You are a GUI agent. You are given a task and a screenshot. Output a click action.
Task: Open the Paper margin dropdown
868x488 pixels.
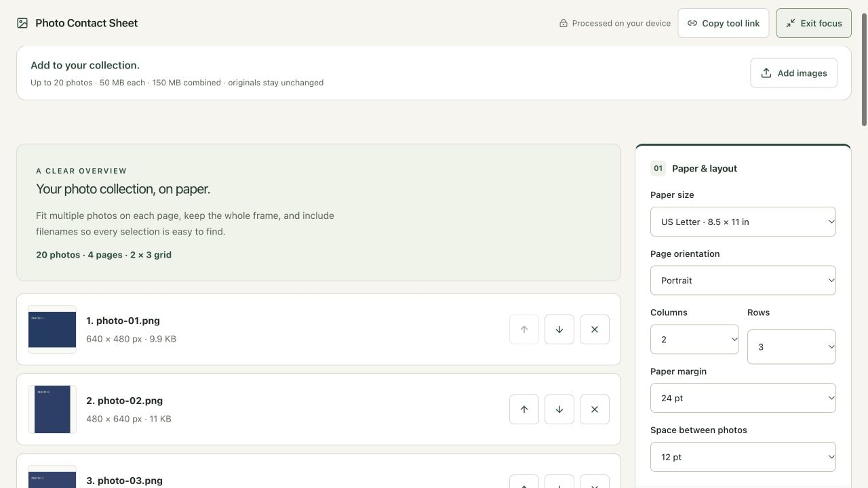743,398
